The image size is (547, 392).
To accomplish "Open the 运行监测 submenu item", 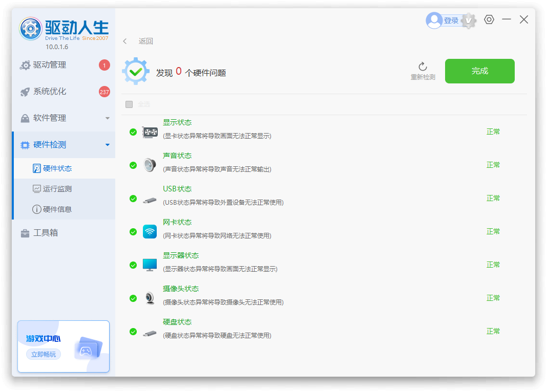I will (x=57, y=189).
